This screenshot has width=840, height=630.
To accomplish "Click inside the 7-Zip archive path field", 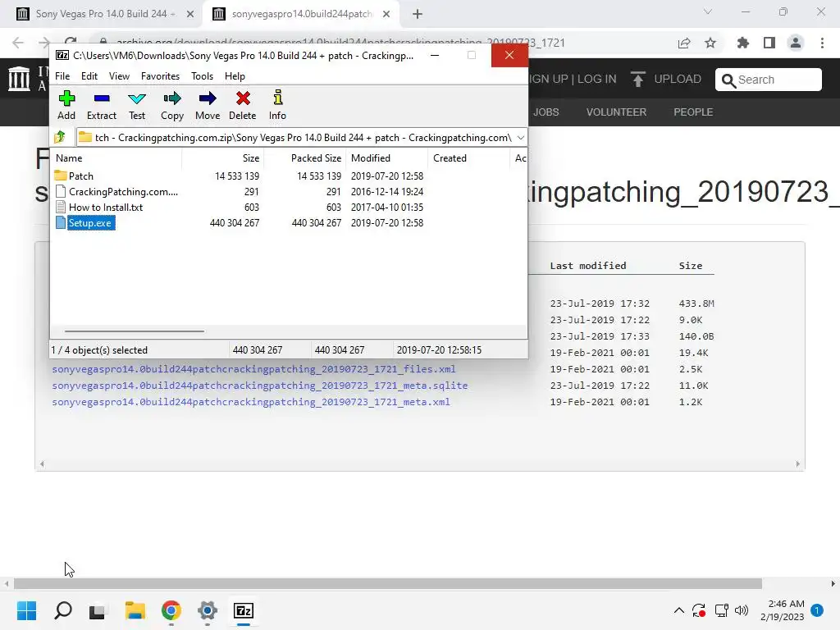I will click(303, 138).
